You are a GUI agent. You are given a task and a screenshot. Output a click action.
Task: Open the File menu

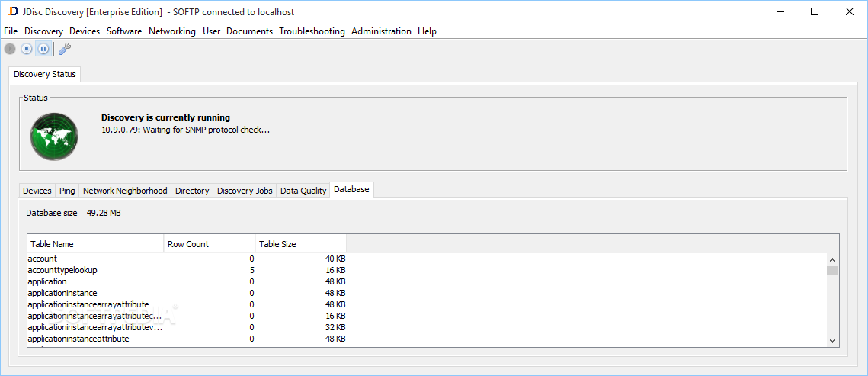pyautogui.click(x=11, y=31)
